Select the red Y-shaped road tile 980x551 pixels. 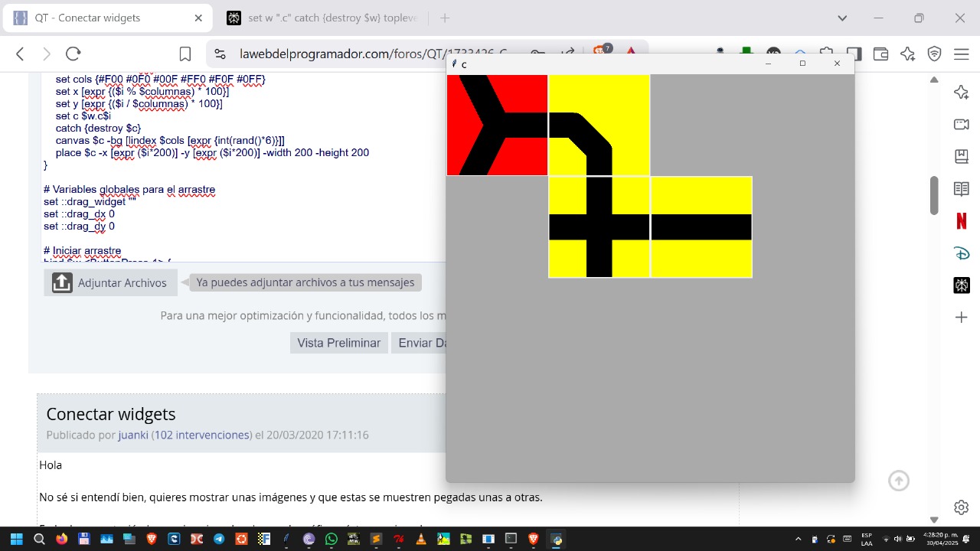(498, 126)
